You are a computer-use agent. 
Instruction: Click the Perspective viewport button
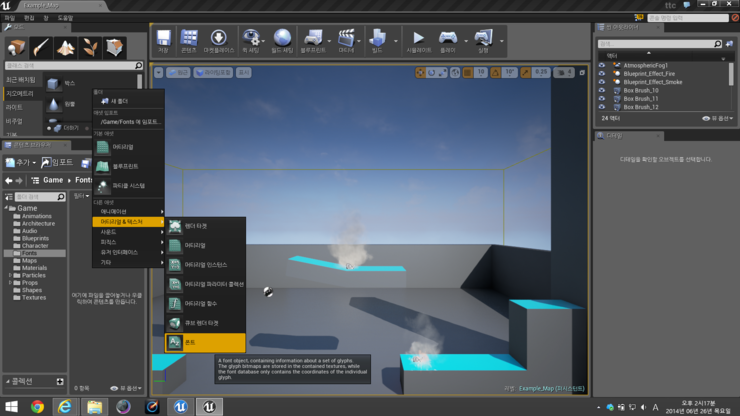(x=178, y=72)
